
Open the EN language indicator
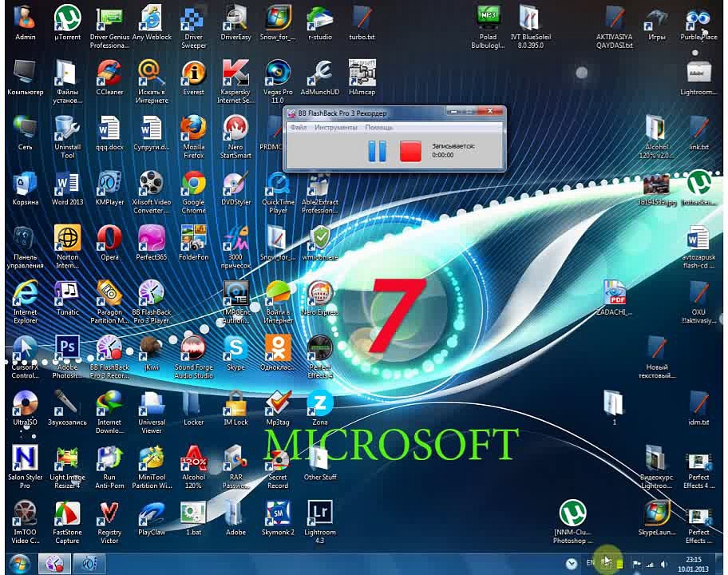click(x=590, y=562)
